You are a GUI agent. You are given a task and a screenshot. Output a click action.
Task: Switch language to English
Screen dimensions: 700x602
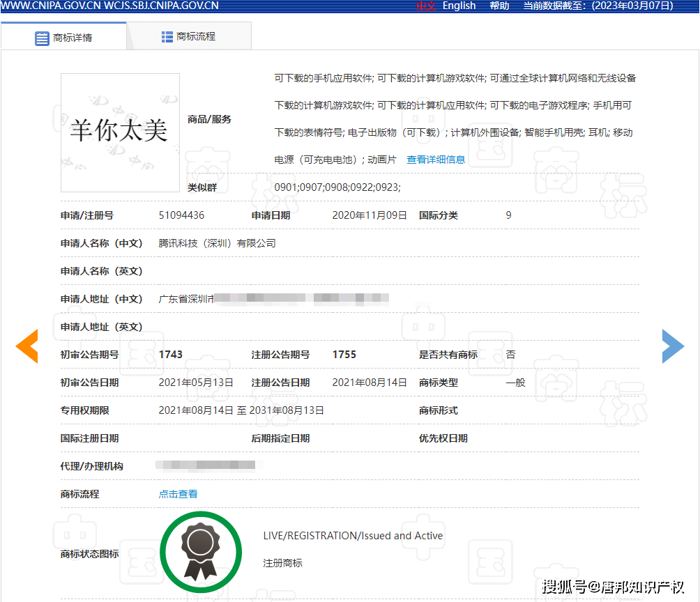pos(459,6)
